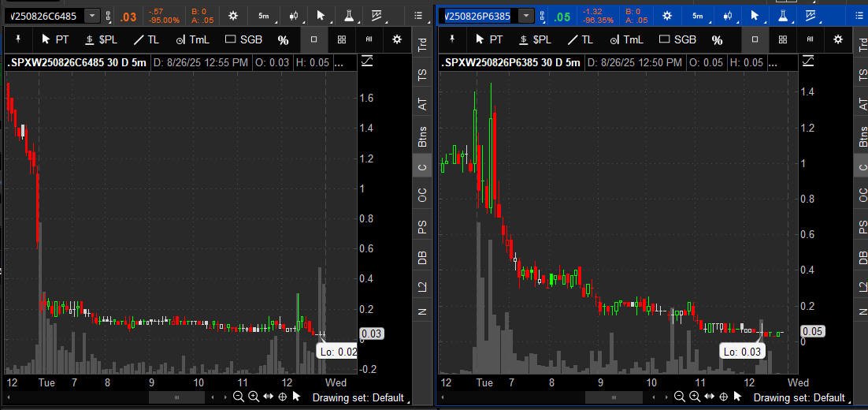Click the horizontal scrollbar thumb under left chart
Screen dimensions: 868x410
176,397
